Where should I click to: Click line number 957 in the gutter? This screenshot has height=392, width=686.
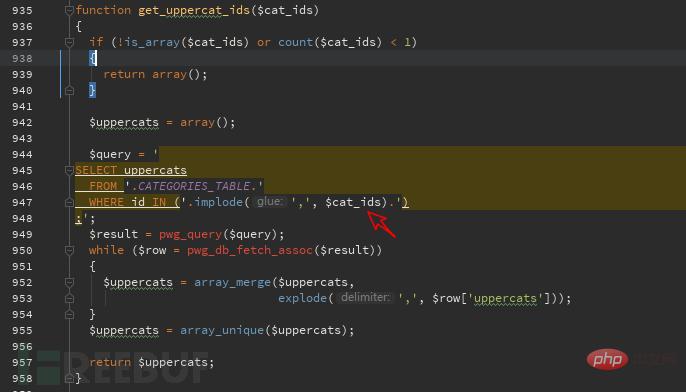point(22,362)
